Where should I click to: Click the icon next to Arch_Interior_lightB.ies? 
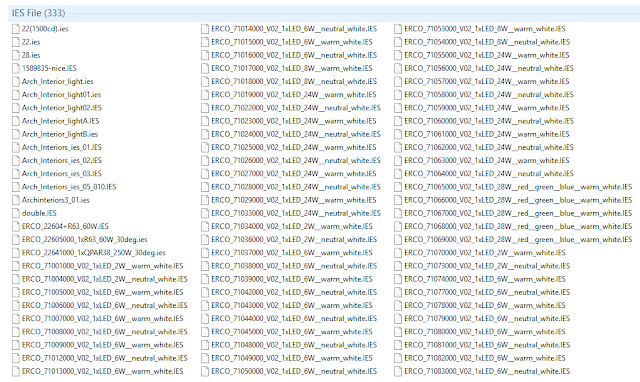[16, 134]
